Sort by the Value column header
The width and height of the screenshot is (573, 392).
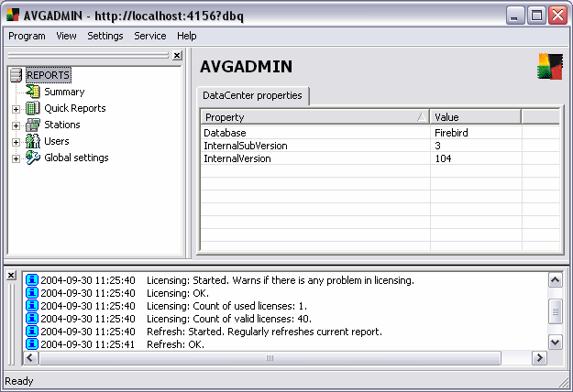click(476, 117)
